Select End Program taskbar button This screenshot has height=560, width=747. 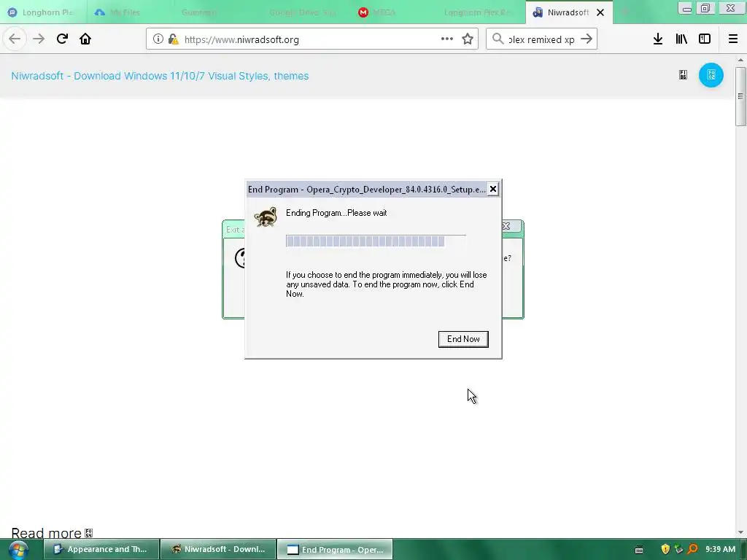(335, 550)
